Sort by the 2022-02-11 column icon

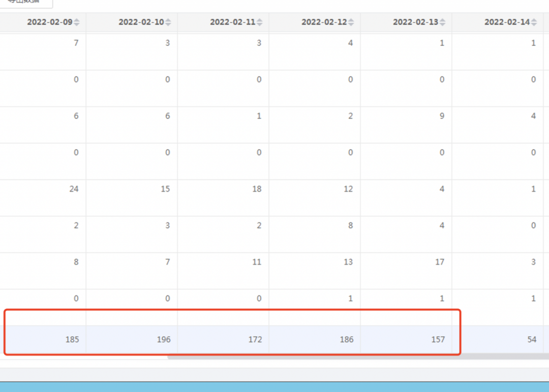click(x=259, y=22)
